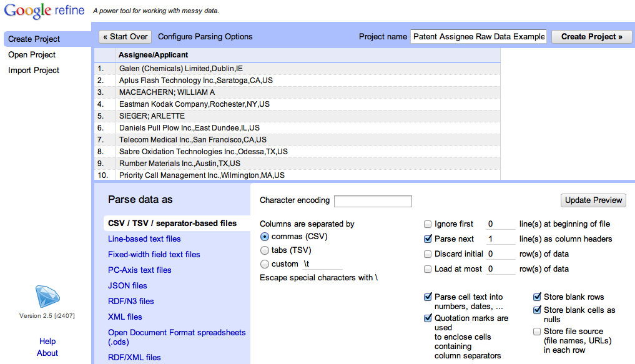Click row Sabre Oxidation Technologies Inc.

[x=297, y=152]
